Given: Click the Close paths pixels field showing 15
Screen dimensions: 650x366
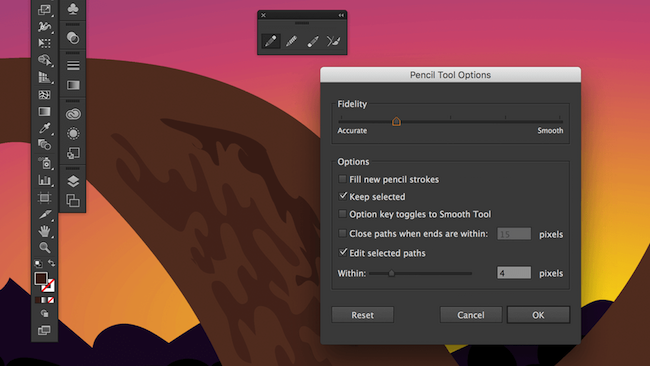Looking at the screenshot, I should pyautogui.click(x=514, y=234).
